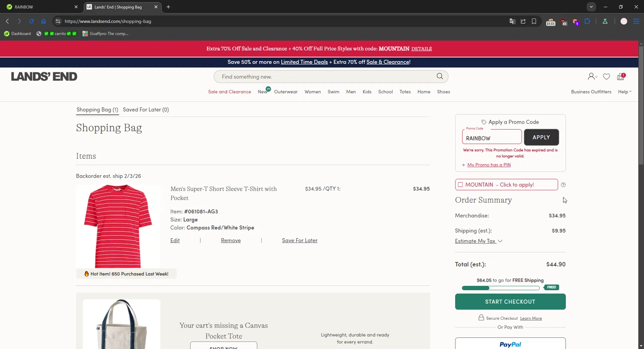Image resolution: width=644 pixels, height=349 pixels.
Task: Open new tab with plus icon
Action: [x=168, y=7]
